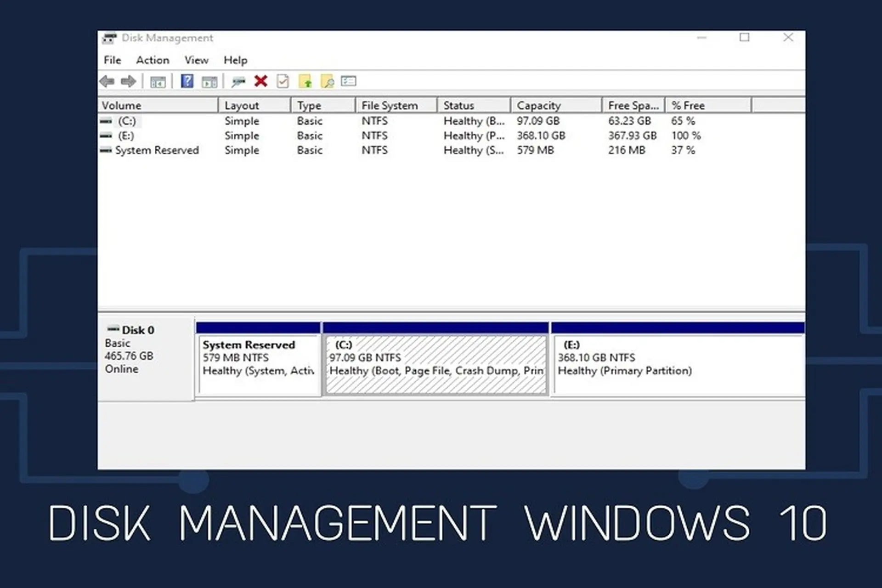Viewport: 882px width, 588px height.
Task: Click the settings list view icon
Action: (349, 81)
